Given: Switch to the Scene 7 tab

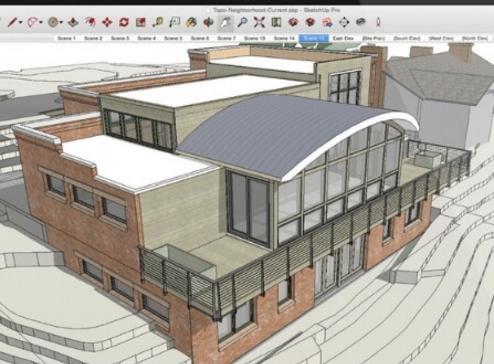Looking at the screenshot, I should 226,38.
